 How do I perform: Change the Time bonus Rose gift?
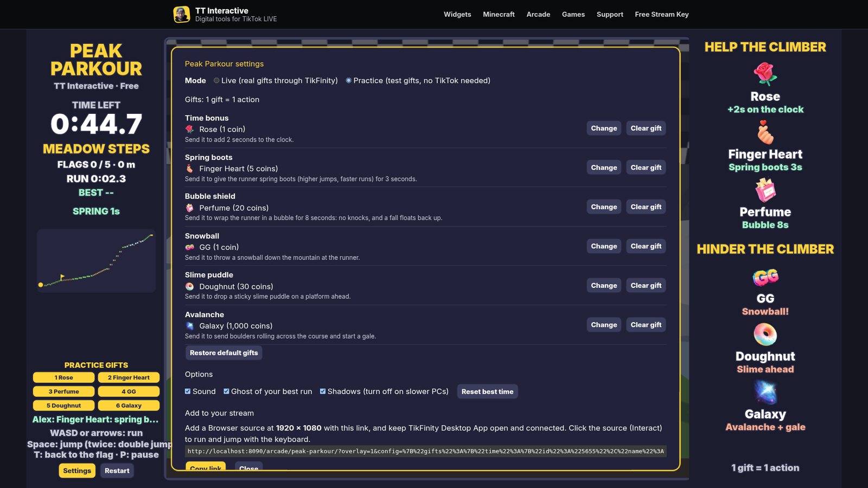(x=604, y=129)
